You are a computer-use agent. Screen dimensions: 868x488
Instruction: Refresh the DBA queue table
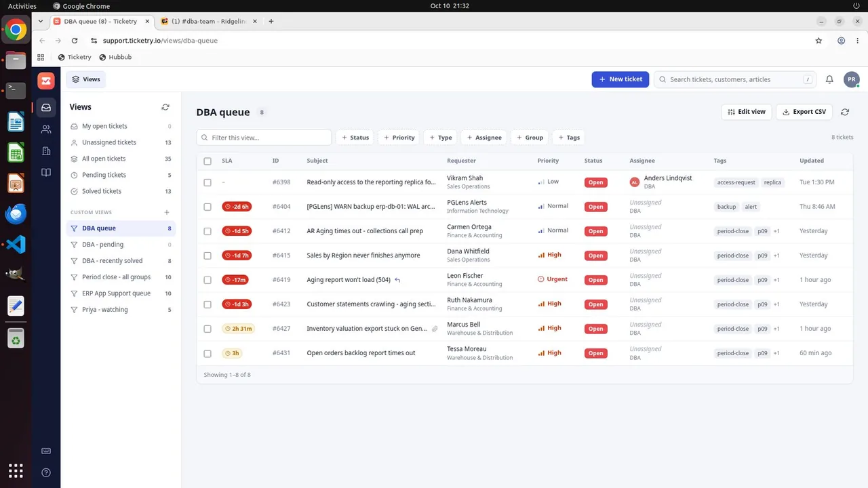pyautogui.click(x=845, y=112)
